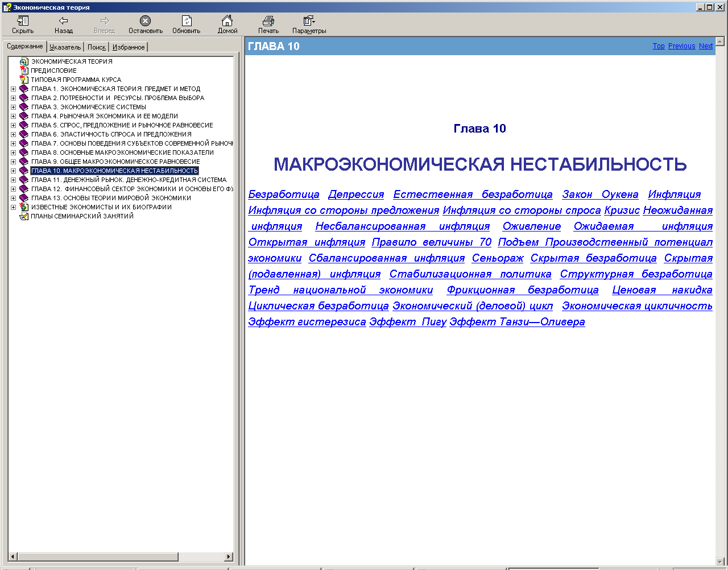The height and width of the screenshot is (570, 728).
Task: Open the Правило величины 70 link
Action: tap(432, 242)
